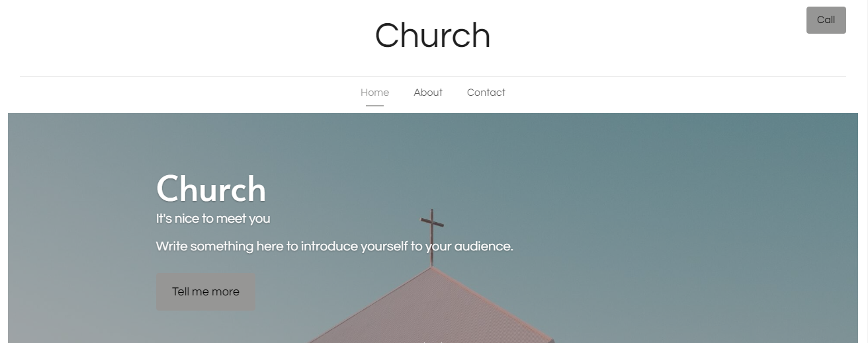The height and width of the screenshot is (343, 868).
Task: Open the Contact page link
Action: point(486,93)
